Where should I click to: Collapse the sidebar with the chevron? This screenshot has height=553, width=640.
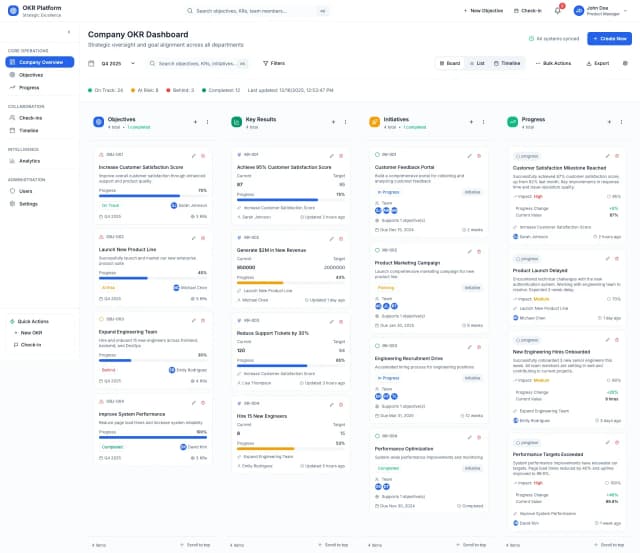[x=68, y=32]
